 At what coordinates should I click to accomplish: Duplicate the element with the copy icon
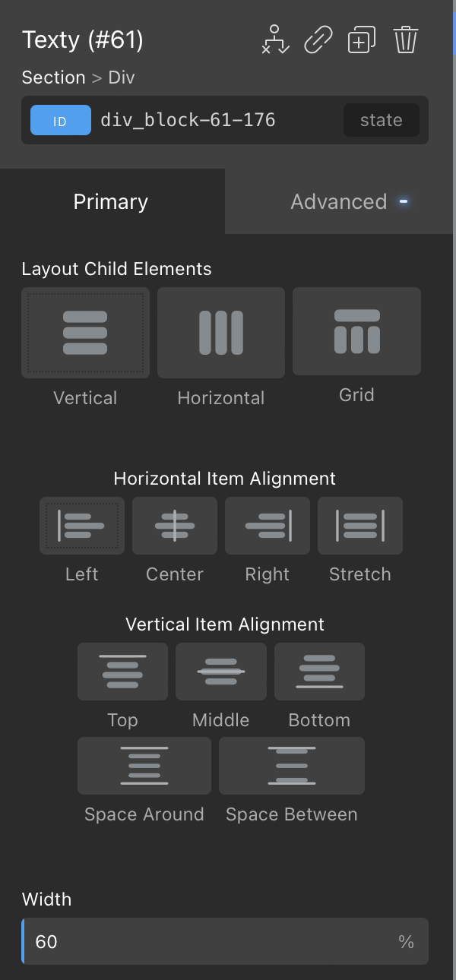click(362, 40)
